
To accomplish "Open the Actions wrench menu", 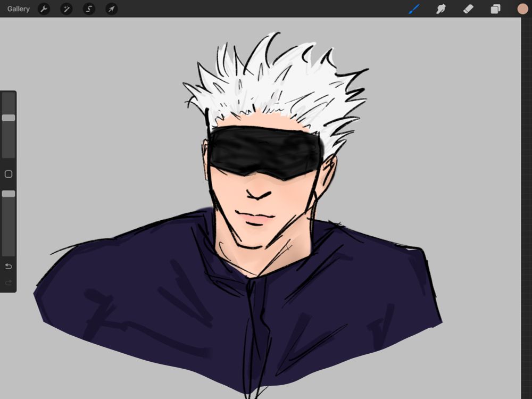I will (x=44, y=9).
